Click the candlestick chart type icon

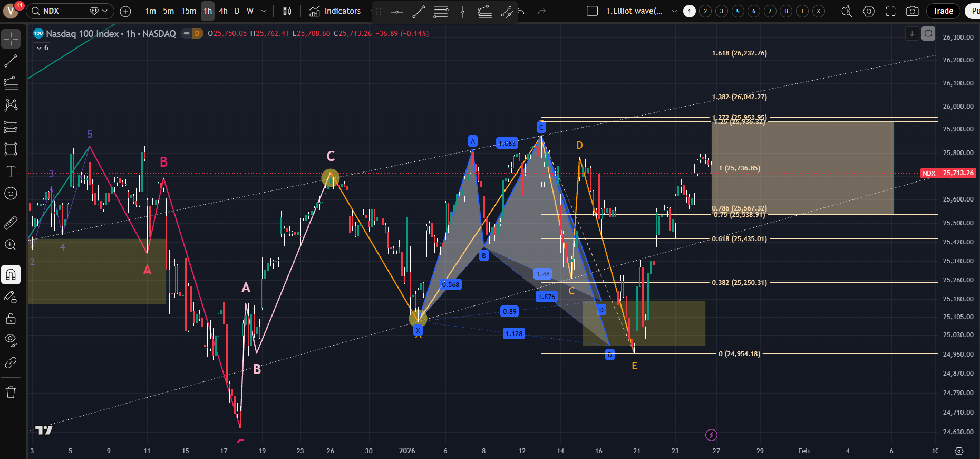[287, 11]
